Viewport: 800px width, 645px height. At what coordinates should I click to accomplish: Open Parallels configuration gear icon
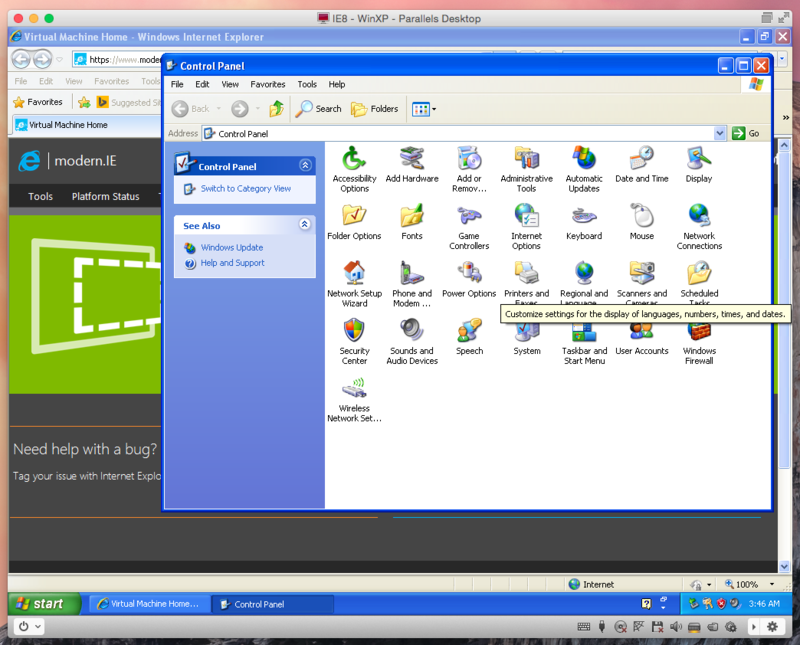coord(772,627)
